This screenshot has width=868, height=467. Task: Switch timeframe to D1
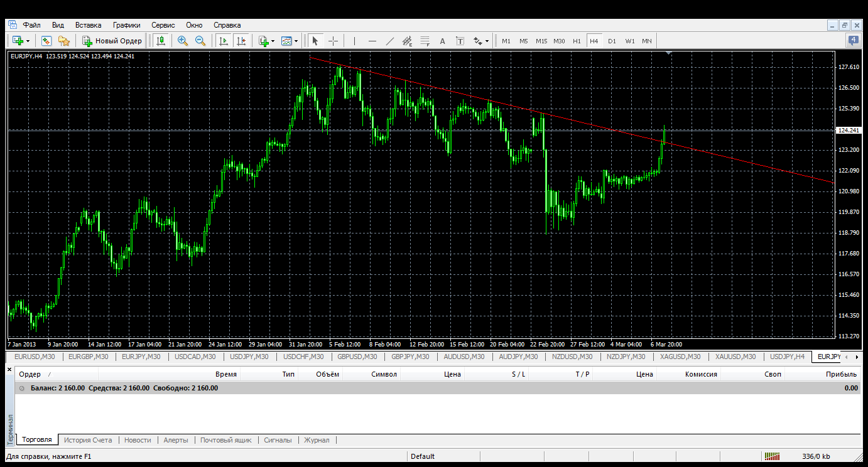612,41
